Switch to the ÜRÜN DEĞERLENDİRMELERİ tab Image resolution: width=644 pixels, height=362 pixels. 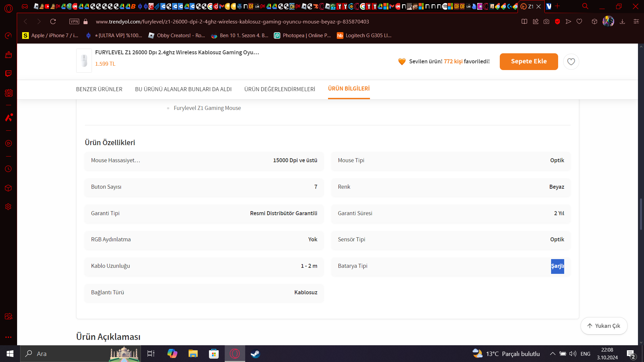point(279,89)
